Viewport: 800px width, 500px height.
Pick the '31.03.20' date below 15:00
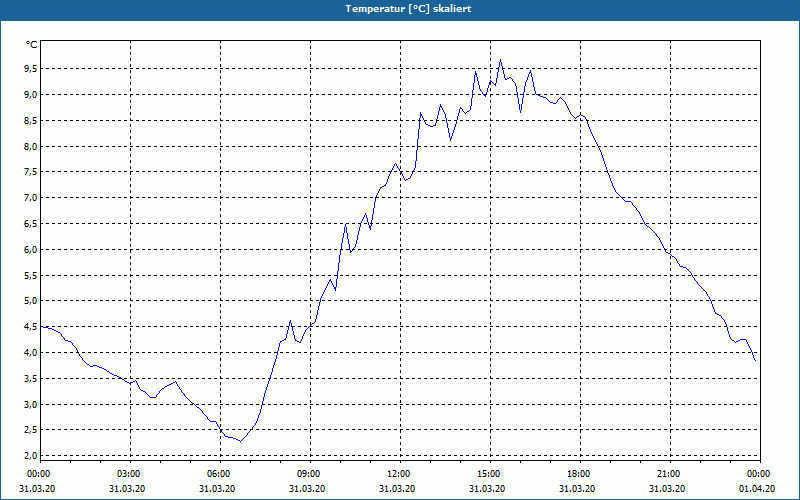pyautogui.click(x=487, y=489)
